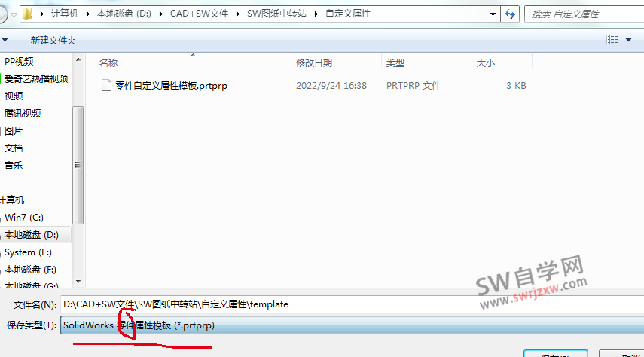Click the folder icon in address bar
Viewport: 644px width, 357px height.
point(28,14)
